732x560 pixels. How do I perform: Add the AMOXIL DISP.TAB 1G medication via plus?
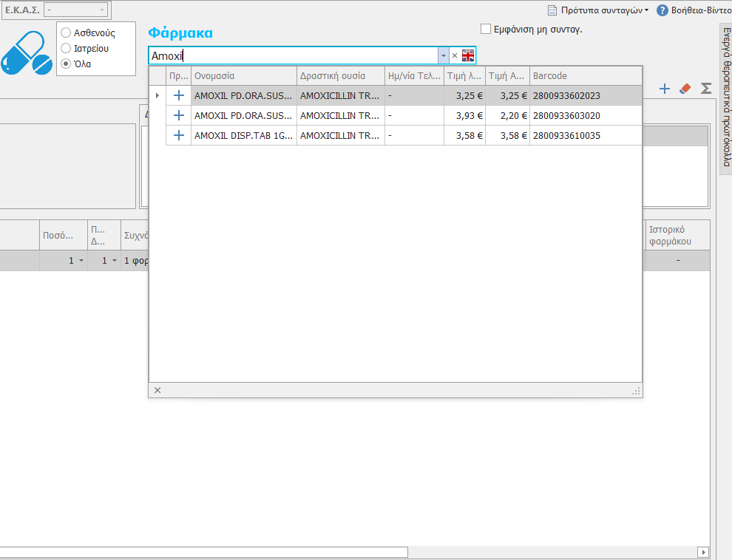click(x=178, y=135)
